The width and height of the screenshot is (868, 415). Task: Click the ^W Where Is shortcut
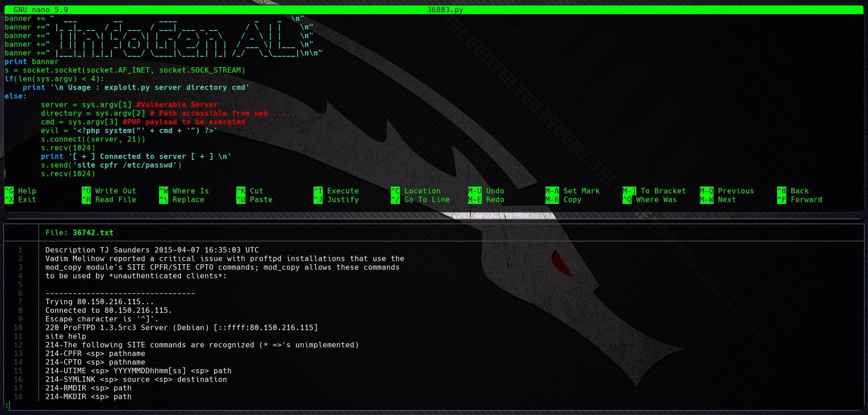(x=184, y=191)
